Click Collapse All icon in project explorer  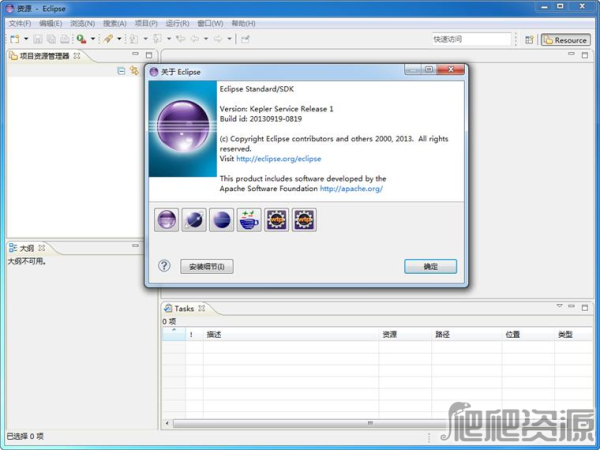point(121,71)
